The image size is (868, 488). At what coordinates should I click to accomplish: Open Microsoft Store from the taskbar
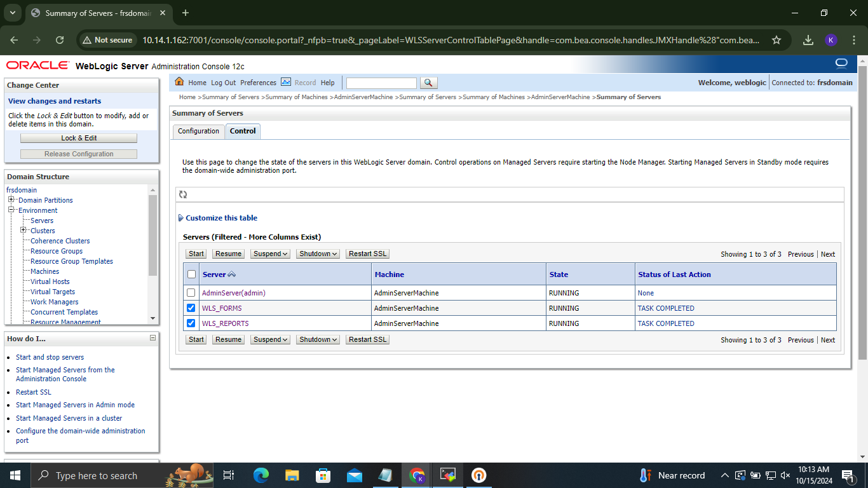coord(323,475)
